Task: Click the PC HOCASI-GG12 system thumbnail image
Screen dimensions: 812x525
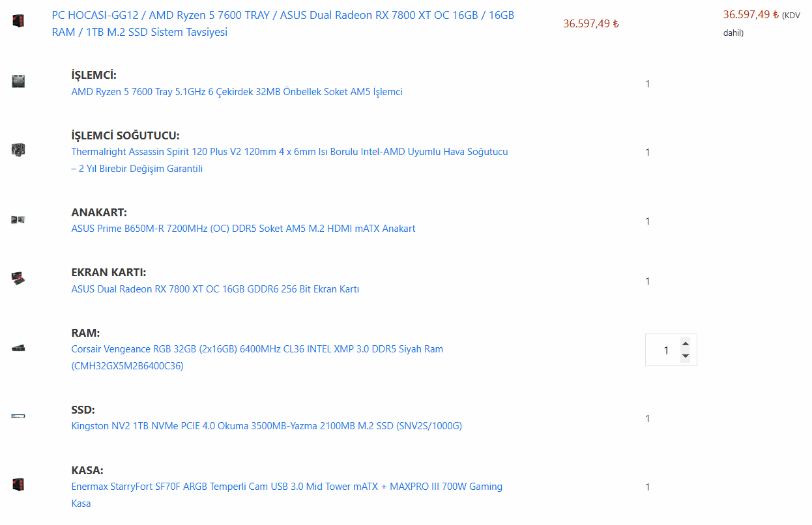Action: coord(18,21)
